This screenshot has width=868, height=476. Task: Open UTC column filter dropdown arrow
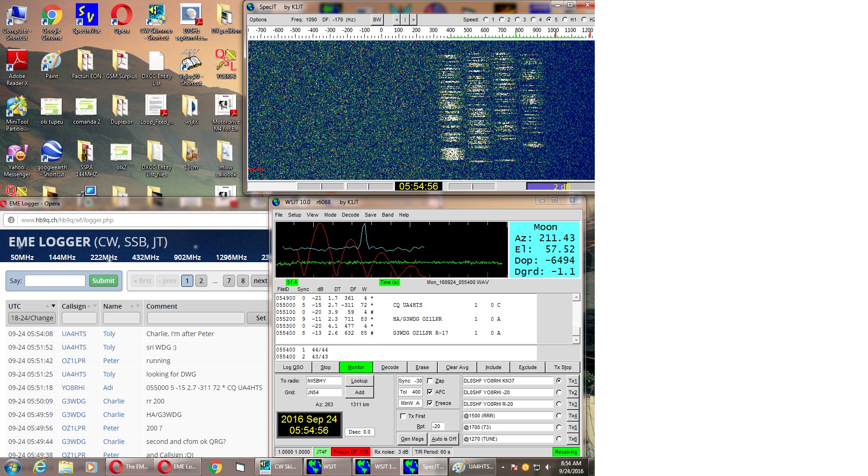(53, 306)
